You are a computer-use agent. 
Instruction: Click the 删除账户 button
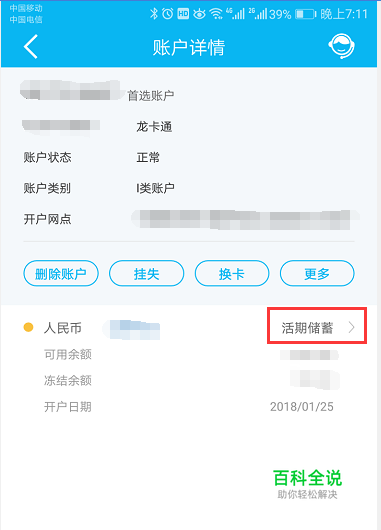61,273
